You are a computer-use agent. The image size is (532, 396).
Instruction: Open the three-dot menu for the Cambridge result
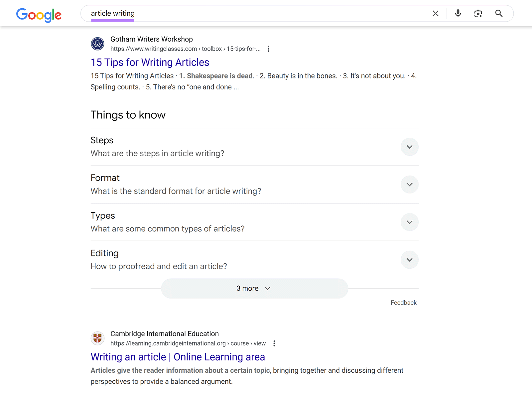(274, 343)
